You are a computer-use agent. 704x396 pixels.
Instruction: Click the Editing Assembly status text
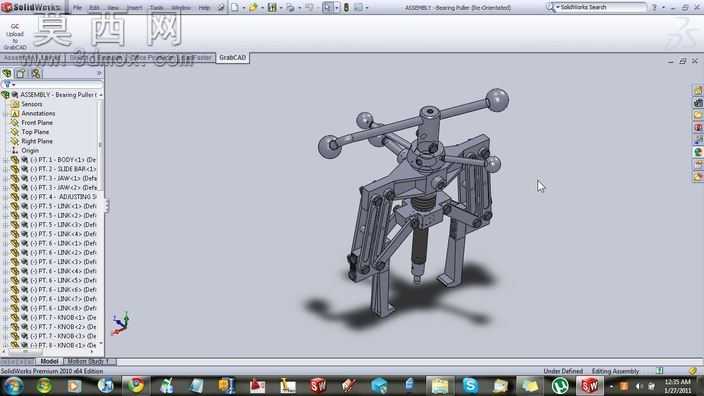pyautogui.click(x=615, y=371)
